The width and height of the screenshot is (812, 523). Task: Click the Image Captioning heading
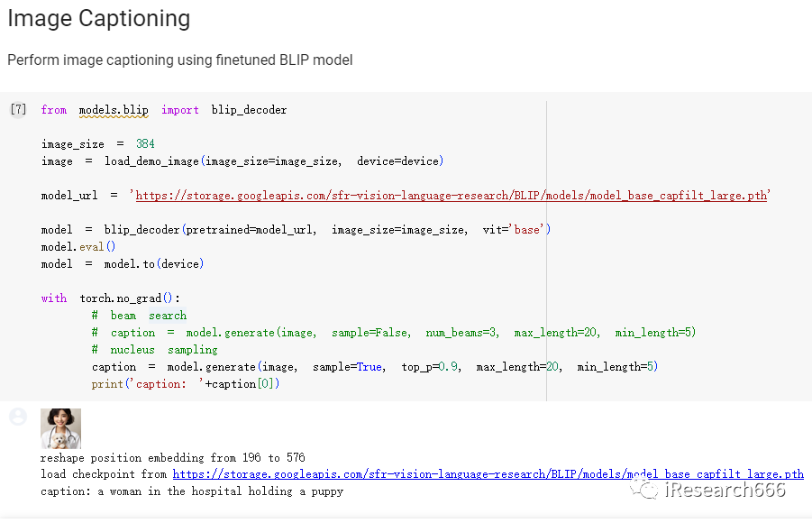click(99, 19)
